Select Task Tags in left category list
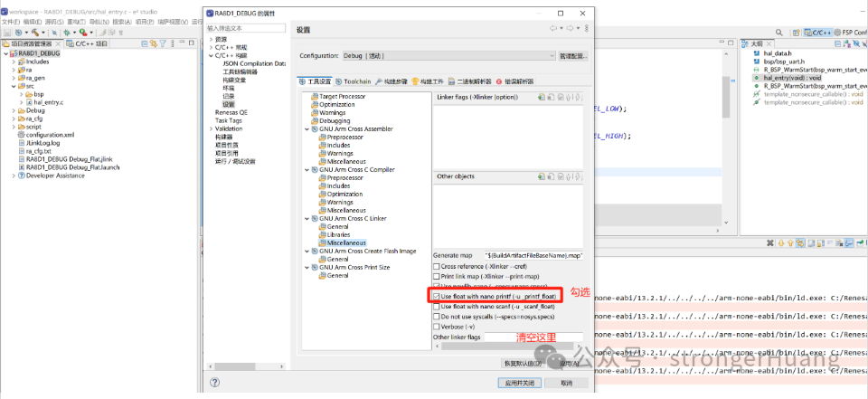Image resolution: width=868 pixels, height=399 pixels. click(x=229, y=120)
